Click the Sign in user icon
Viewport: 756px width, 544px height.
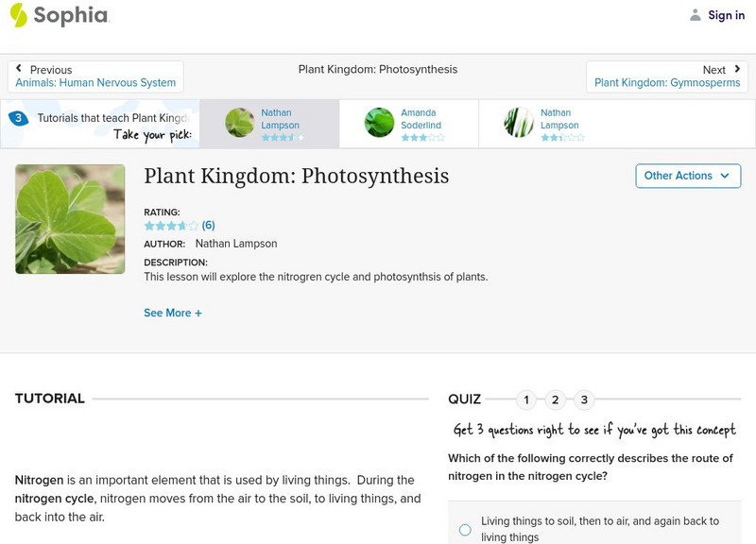pos(696,15)
